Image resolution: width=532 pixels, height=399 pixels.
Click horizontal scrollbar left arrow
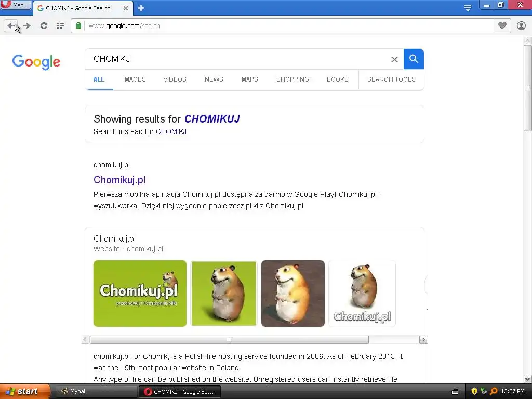pos(85,340)
